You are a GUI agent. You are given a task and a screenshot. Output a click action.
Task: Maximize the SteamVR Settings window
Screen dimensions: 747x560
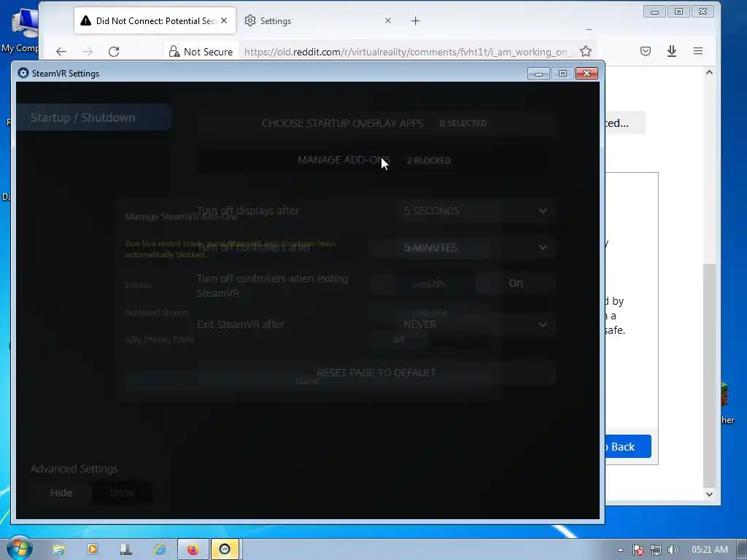click(562, 74)
